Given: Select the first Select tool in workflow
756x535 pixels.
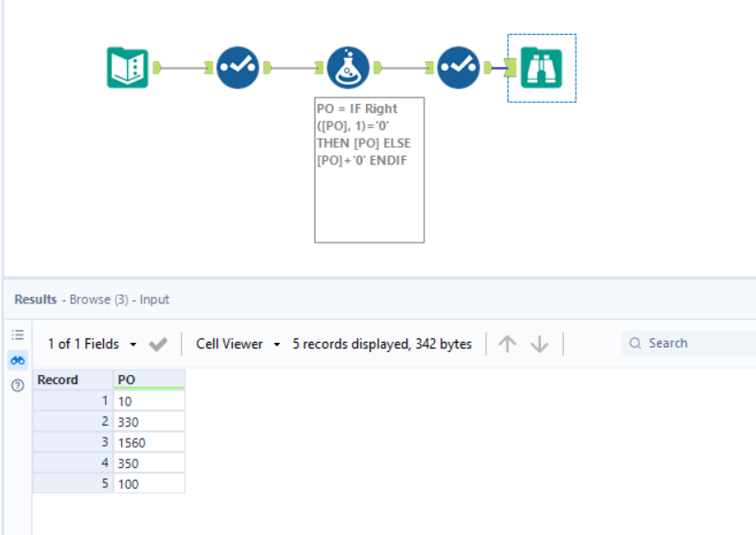Looking at the screenshot, I should coord(236,67).
